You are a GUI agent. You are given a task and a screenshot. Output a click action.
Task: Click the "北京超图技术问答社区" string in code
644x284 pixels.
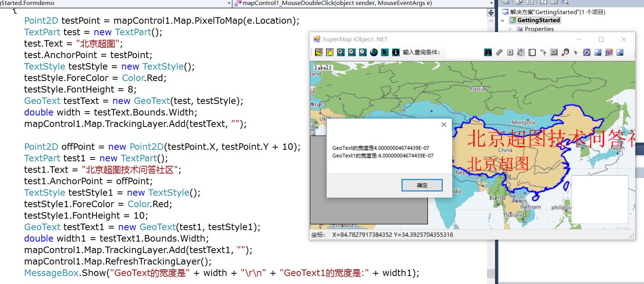pos(130,170)
